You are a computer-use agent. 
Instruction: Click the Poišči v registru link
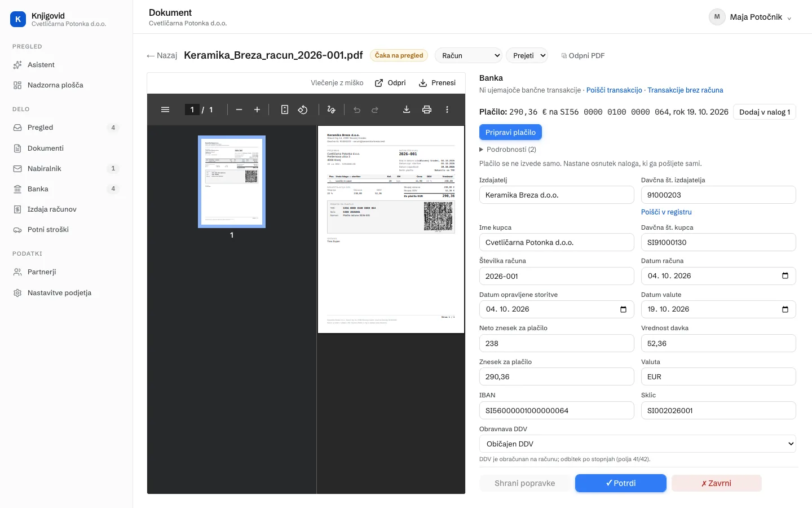[x=667, y=212]
